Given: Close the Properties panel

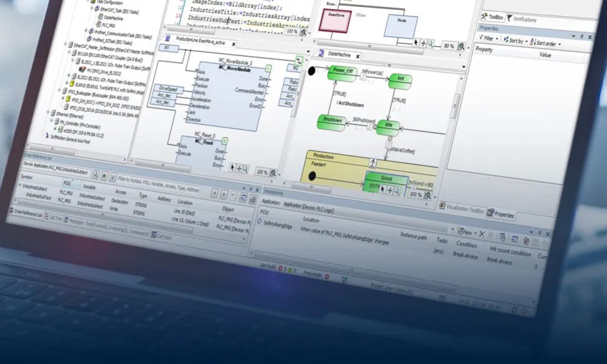Looking at the screenshot, I should pos(590,37).
